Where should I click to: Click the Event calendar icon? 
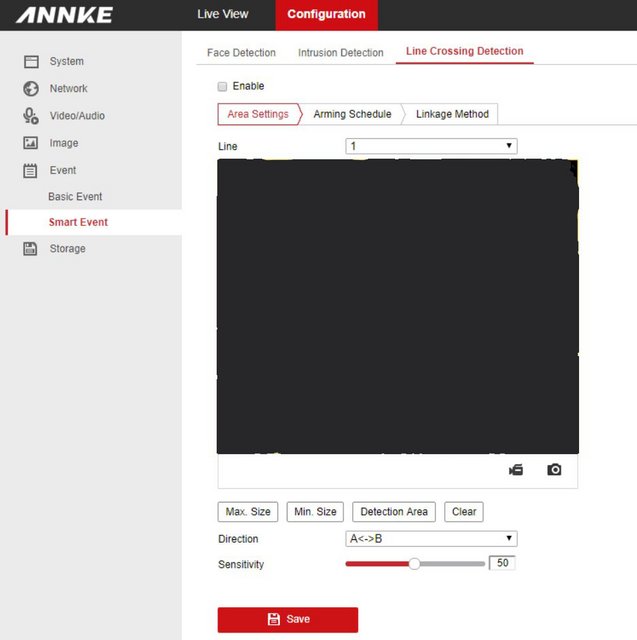pyautogui.click(x=30, y=171)
